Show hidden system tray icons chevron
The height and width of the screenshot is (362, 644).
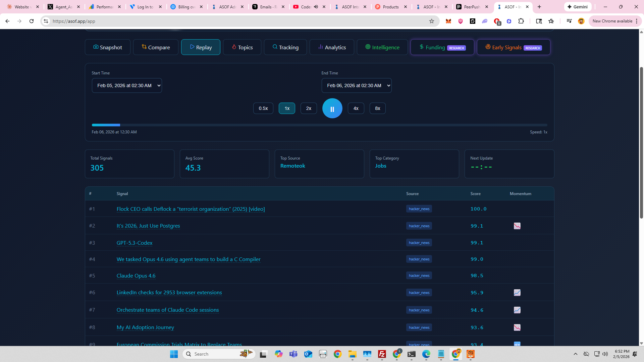tap(575, 354)
